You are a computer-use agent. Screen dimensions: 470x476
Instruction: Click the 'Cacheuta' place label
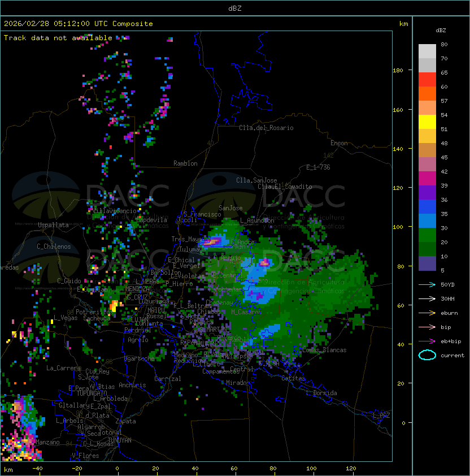(97, 318)
